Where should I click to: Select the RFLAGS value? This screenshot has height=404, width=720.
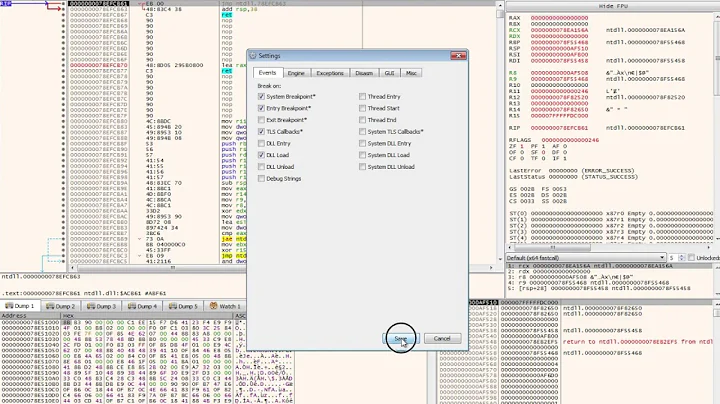pyautogui.click(x=570, y=140)
